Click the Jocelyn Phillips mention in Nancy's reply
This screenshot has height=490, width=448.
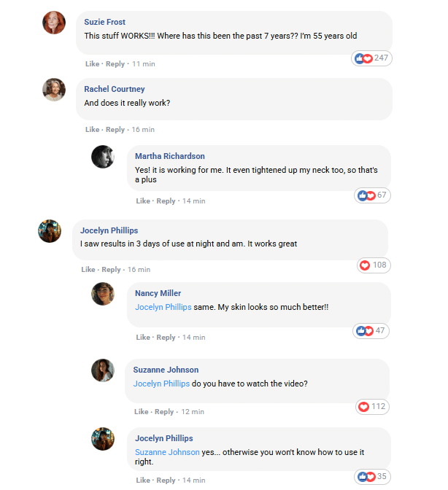[163, 308]
